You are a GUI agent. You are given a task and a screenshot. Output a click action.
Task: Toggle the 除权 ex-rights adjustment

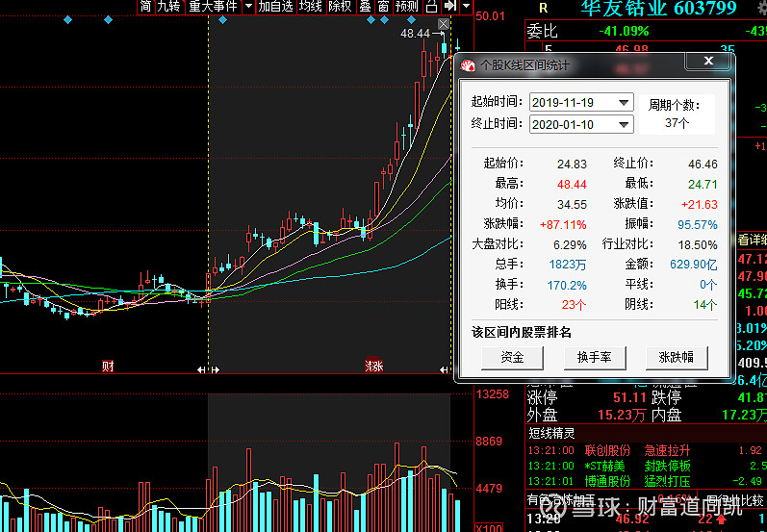click(x=340, y=7)
